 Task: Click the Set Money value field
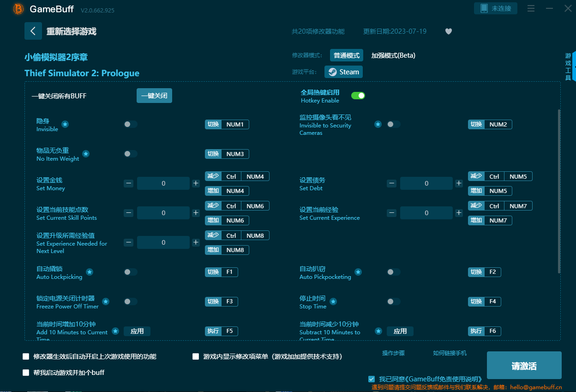(163, 183)
